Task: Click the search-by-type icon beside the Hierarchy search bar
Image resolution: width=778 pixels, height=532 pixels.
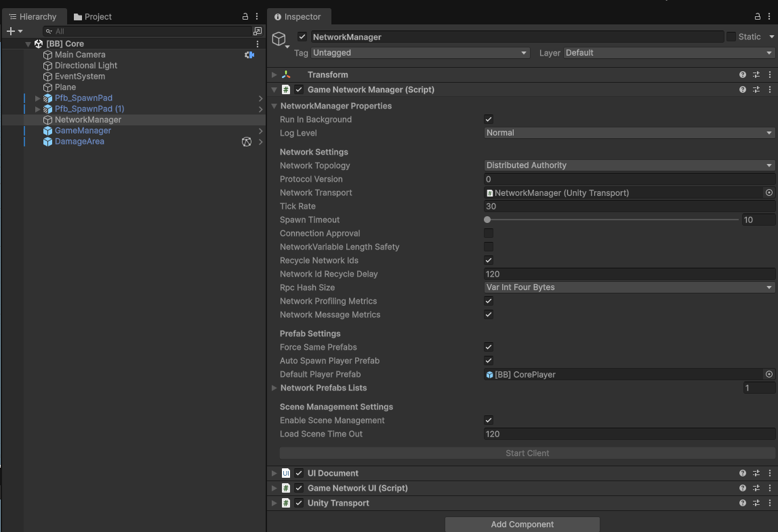Action: (x=257, y=30)
